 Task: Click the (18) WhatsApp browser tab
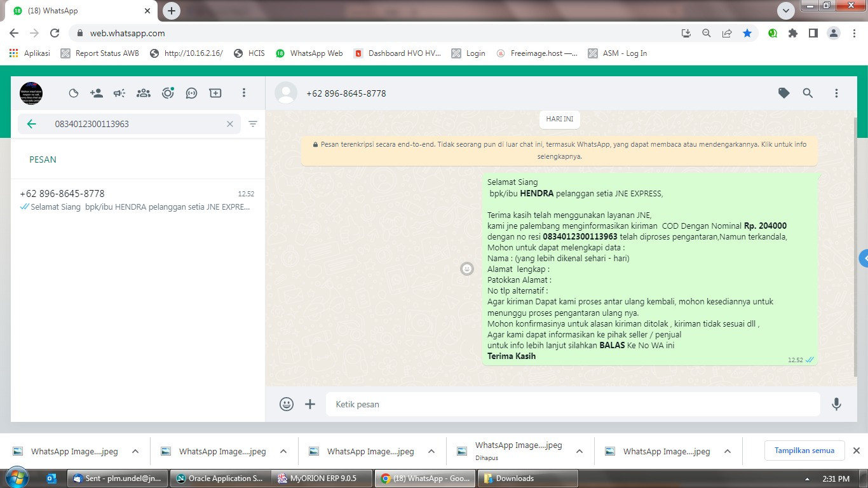pyautogui.click(x=81, y=11)
